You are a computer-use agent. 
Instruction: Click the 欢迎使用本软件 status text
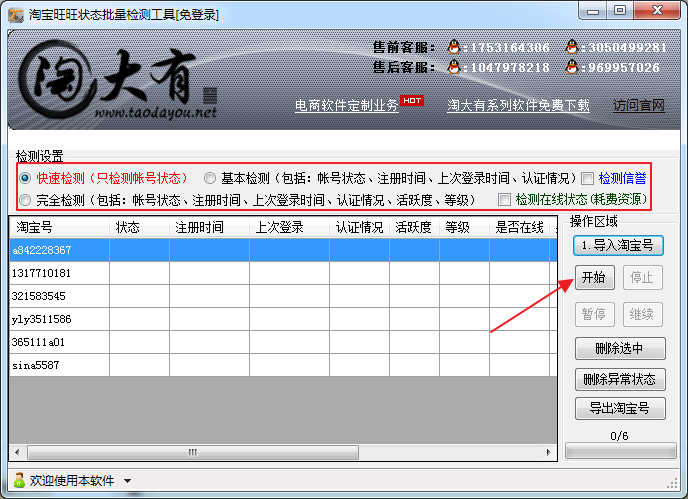pyautogui.click(x=72, y=481)
